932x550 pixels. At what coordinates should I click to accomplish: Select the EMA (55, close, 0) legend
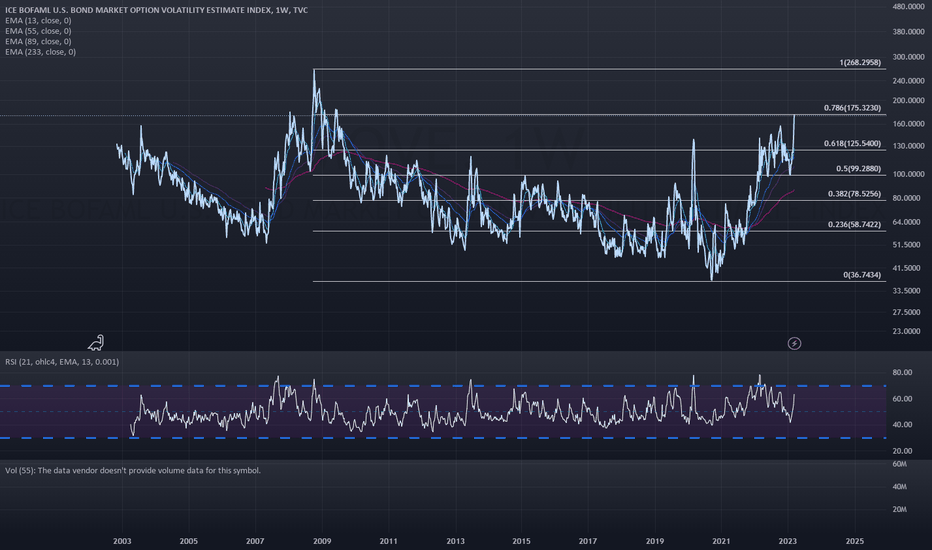(38, 31)
